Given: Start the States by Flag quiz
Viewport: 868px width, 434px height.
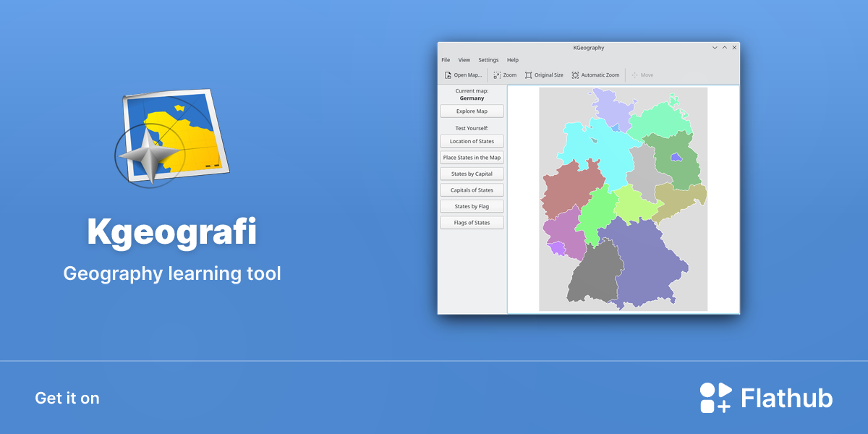Looking at the screenshot, I should tap(472, 206).
